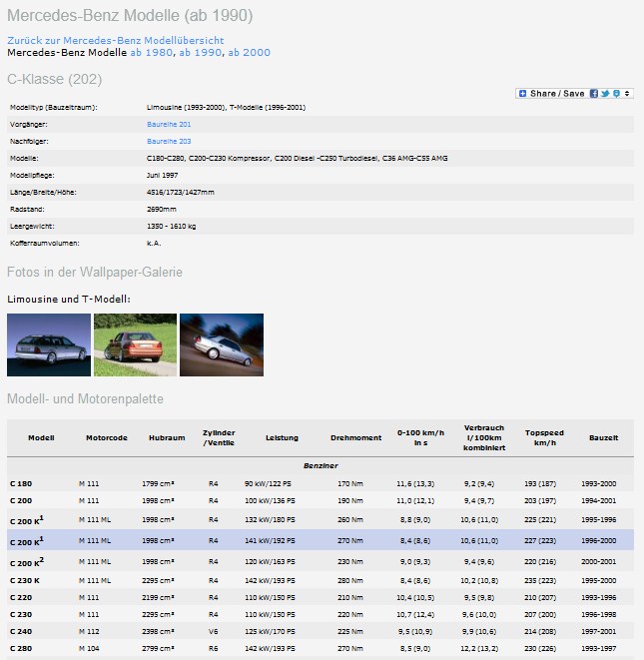644x660 pixels.
Task: Click the Facebook icon in Share widget
Action: click(594, 93)
